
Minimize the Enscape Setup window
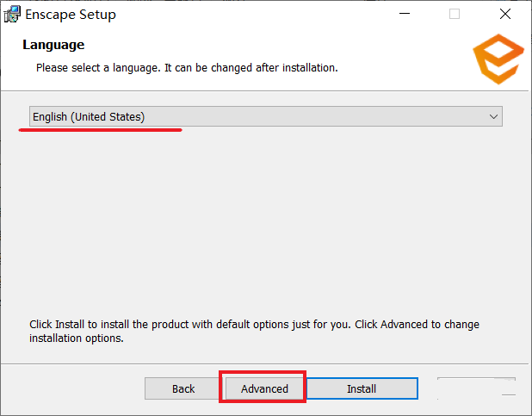[x=405, y=14]
